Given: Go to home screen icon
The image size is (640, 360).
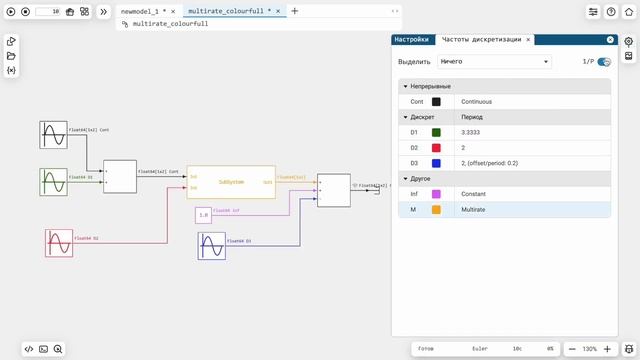Looking at the screenshot, I should (629, 12).
